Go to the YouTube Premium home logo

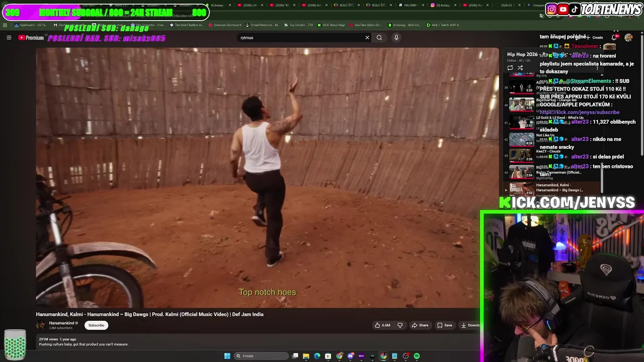point(31,38)
